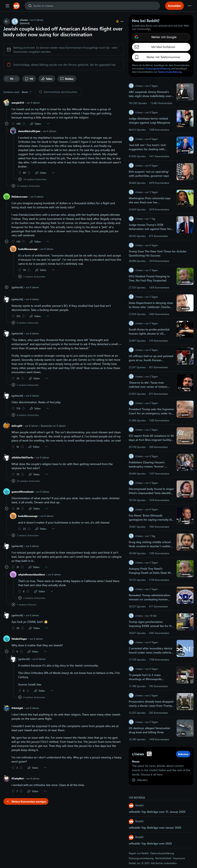Screen dimensions: 197x868
Task: Open the hamburger navigation menu
Action: coord(7,6)
